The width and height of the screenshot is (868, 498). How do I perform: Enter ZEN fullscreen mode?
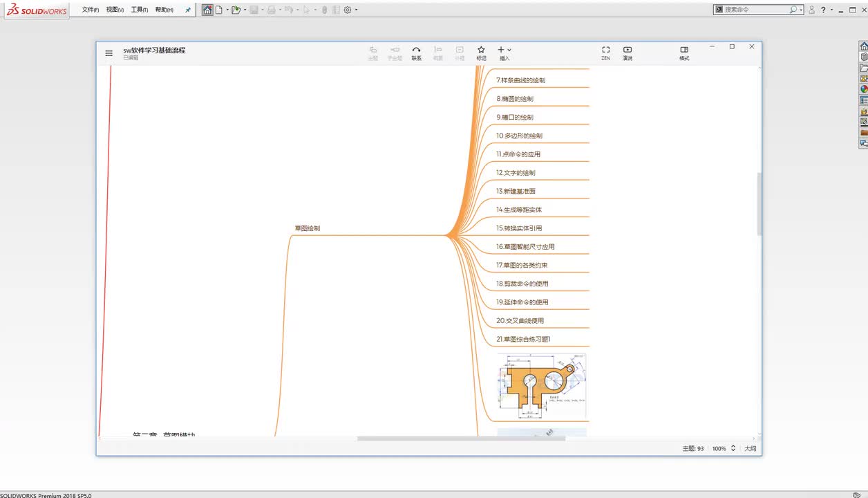605,53
